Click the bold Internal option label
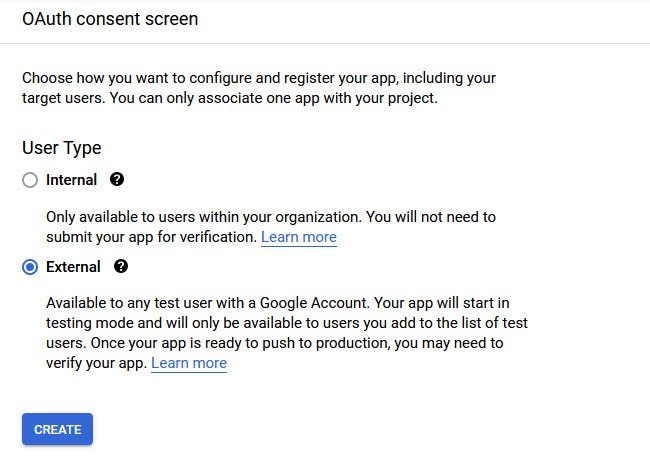 pos(71,180)
